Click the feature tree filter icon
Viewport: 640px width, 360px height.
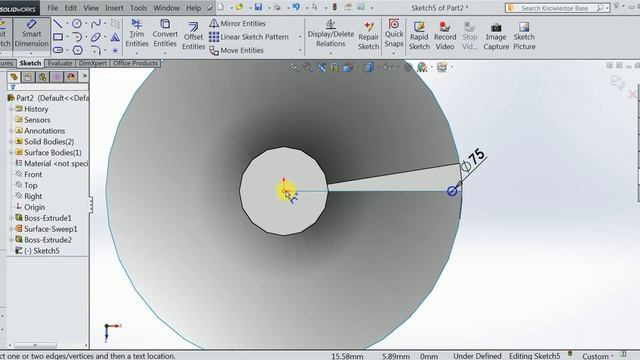point(13,87)
